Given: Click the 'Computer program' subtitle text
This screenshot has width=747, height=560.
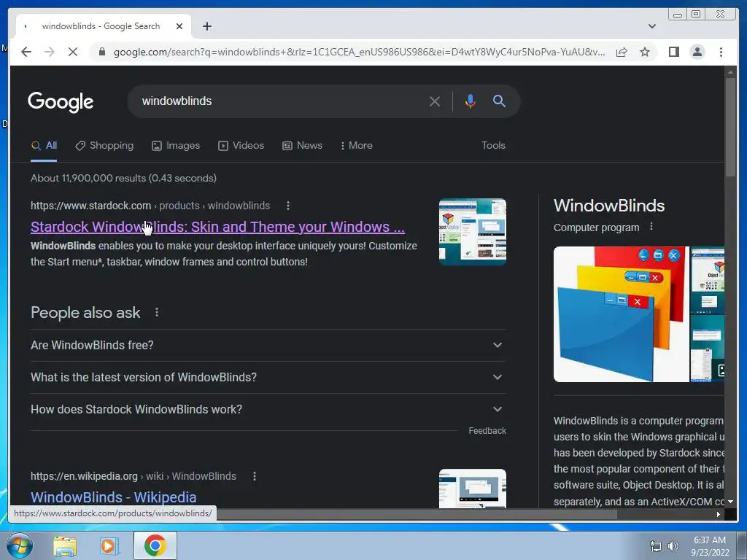Looking at the screenshot, I should point(597,227).
